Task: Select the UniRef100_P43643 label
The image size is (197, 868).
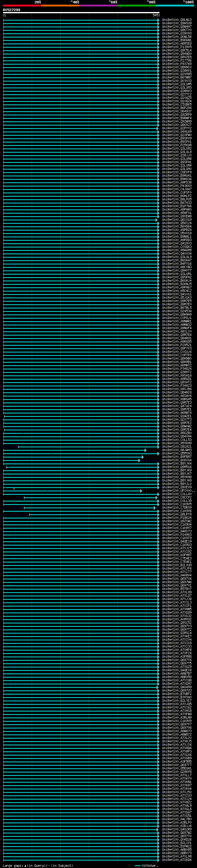Action: pyautogui.click(x=177, y=186)
